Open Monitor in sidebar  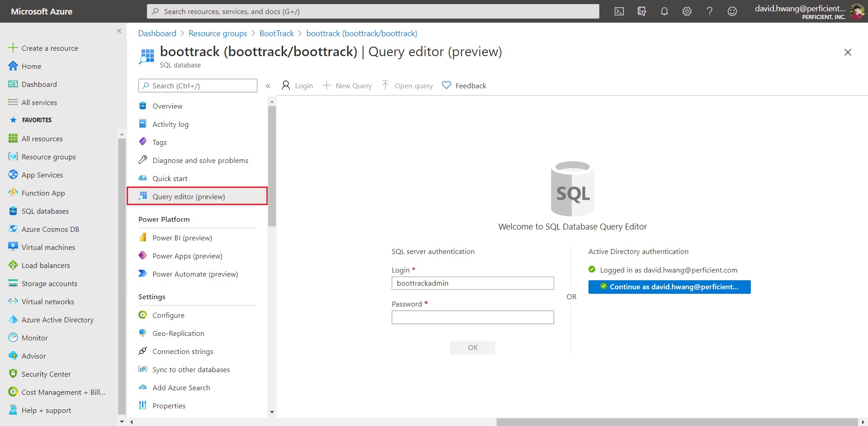[x=34, y=338]
